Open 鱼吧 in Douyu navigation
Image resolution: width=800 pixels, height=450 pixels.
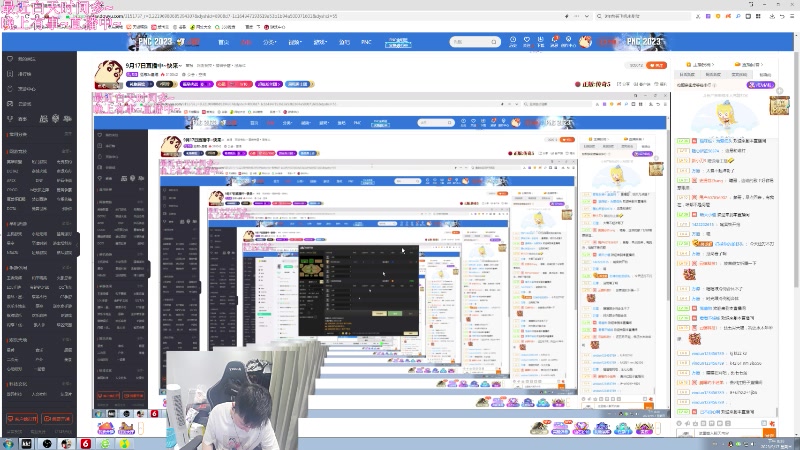click(x=344, y=42)
